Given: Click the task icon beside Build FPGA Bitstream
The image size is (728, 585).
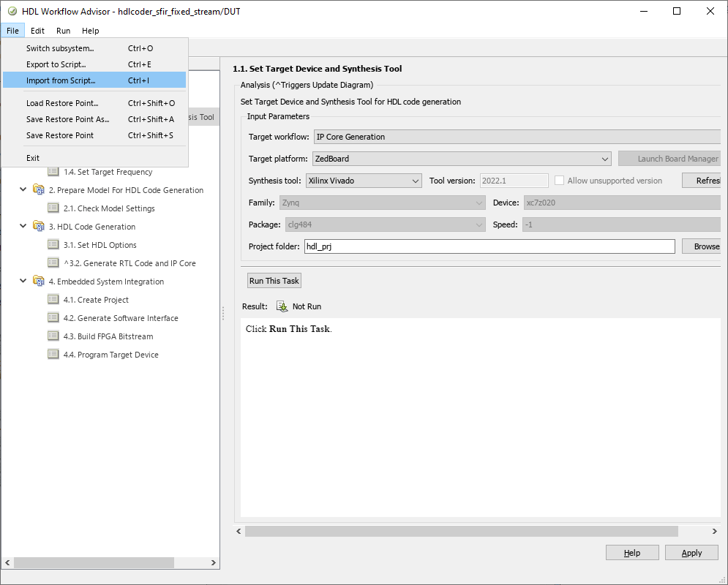Looking at the screenshot, I should tap(53, 336).
